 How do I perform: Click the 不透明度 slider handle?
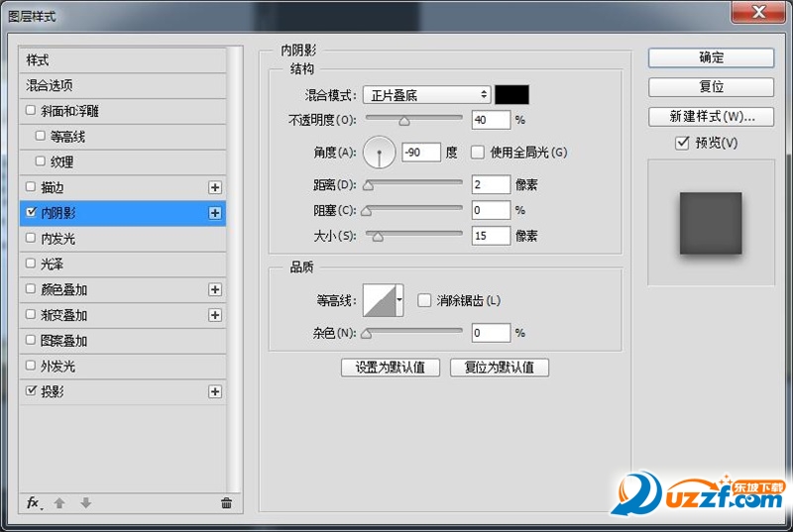click(x=404, y=121)
